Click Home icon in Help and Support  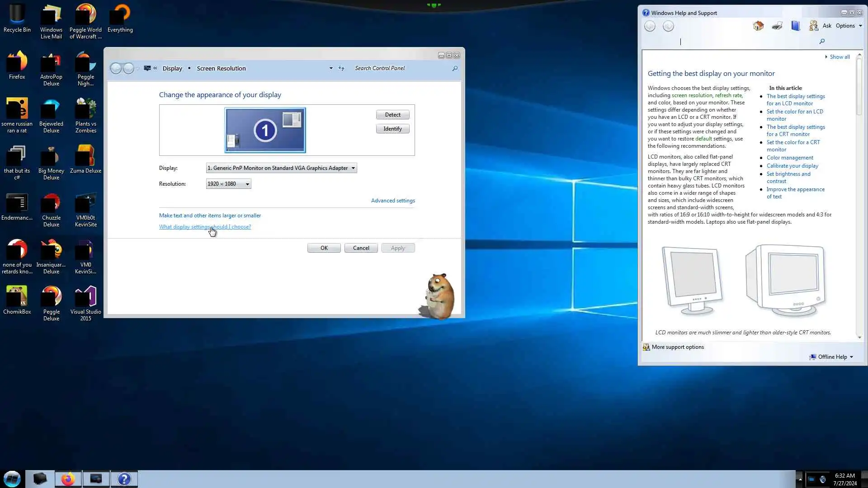758,26
